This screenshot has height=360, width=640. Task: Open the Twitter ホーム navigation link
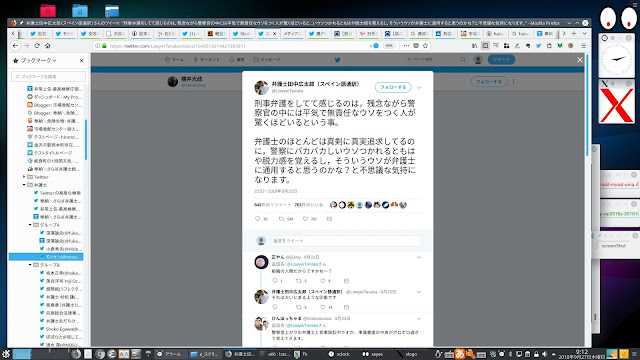tap(174, 60)
